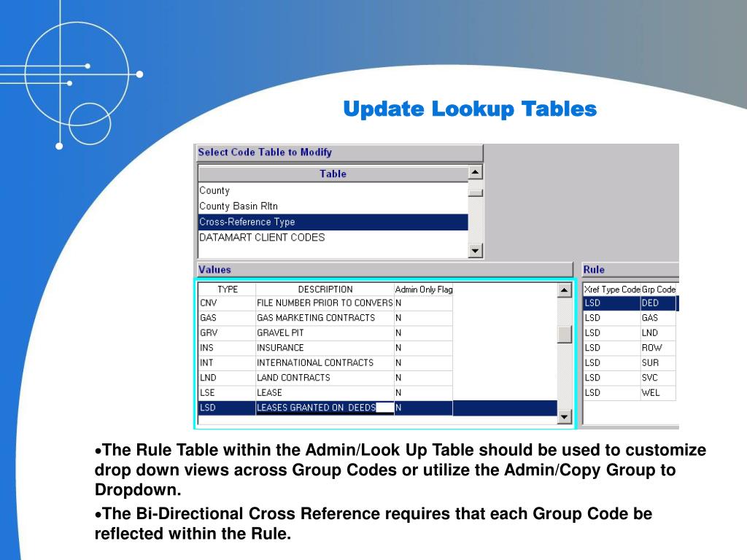Click the GRAVEL PIT description cell
The image size is (747, 560).
pyautogui.click(x=325, y=332)
